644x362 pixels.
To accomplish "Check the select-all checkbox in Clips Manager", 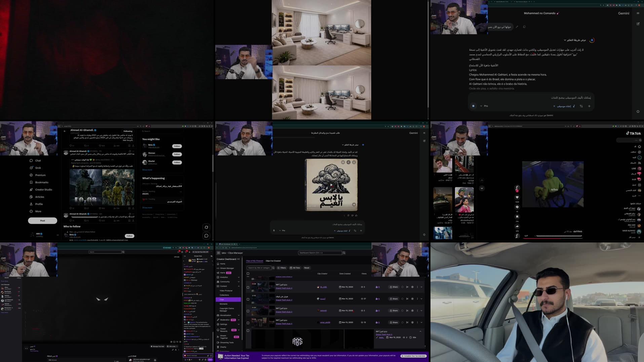I will 248,274.
